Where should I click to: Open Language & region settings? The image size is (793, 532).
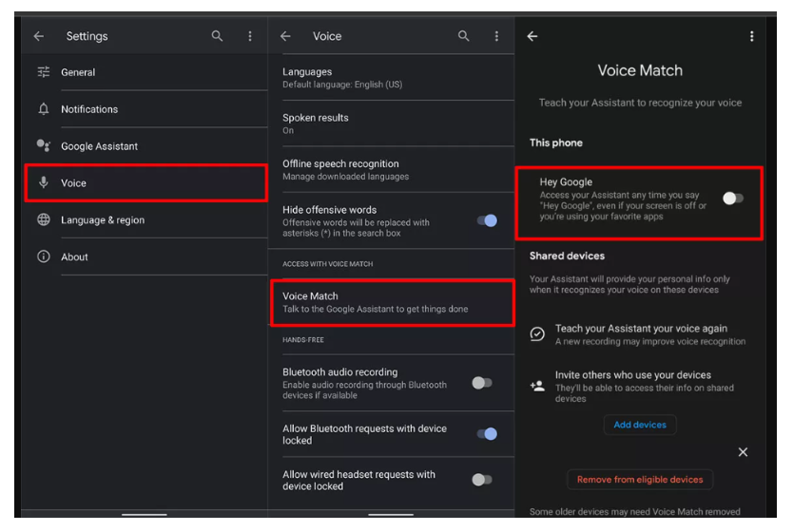coord(145,219)
